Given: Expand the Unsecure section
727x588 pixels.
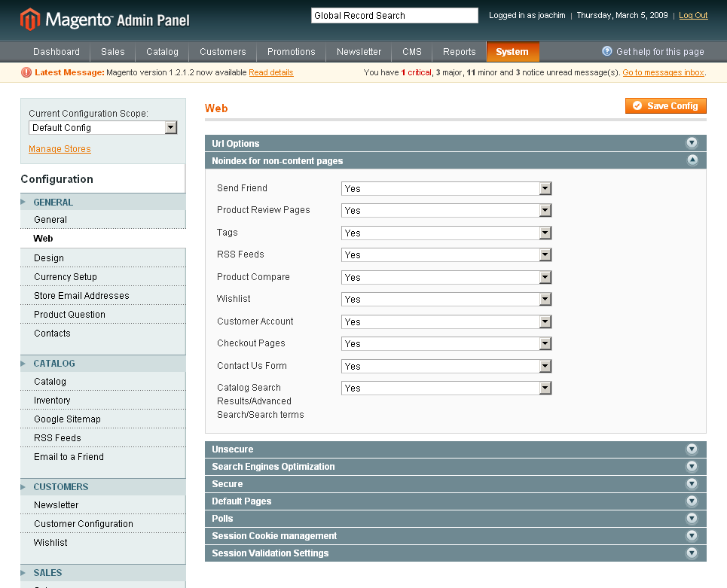Looking at the screenshot, I should tap(692, 449).
